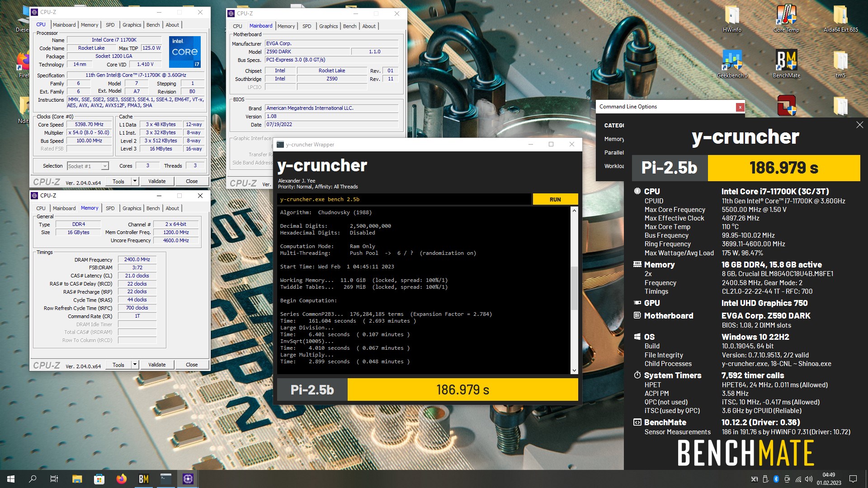Viewport: 868px width, 488px height.
Task: Switch to Firefox in the taskbar
Action: coord(121,479)
